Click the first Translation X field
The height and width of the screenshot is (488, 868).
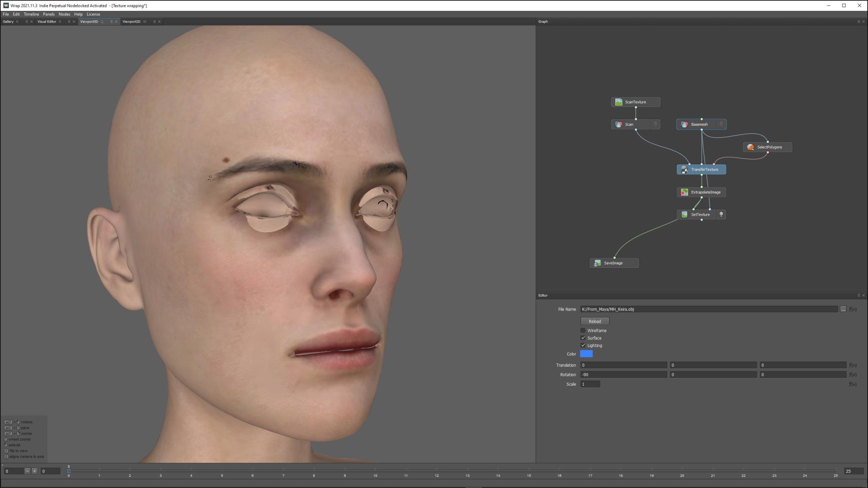coord(624,365)
